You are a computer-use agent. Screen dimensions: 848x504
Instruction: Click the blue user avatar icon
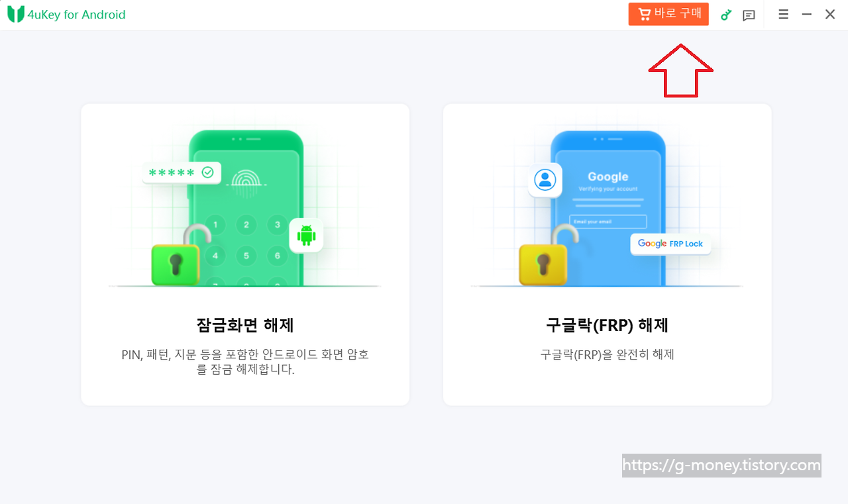[545, 180]
